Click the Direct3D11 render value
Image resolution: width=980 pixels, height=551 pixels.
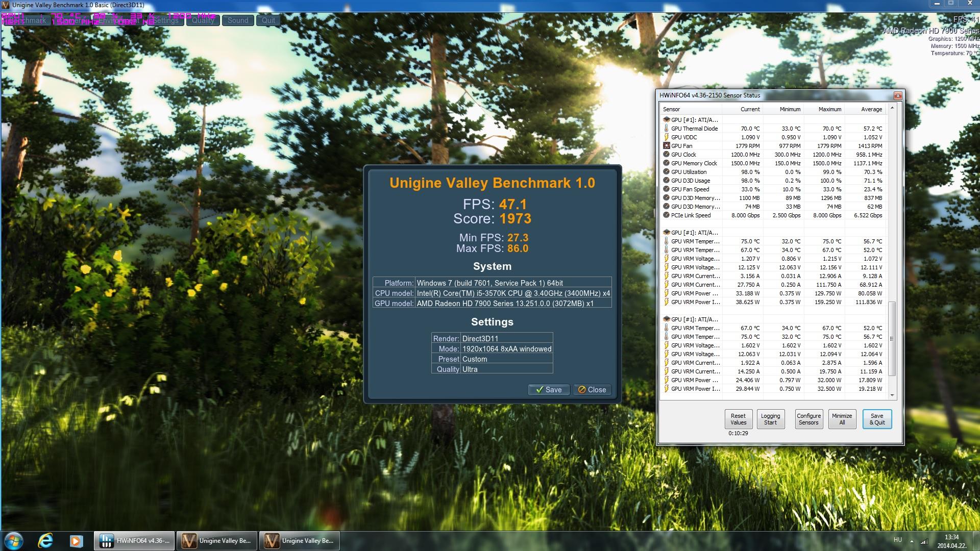coord(480,339)
